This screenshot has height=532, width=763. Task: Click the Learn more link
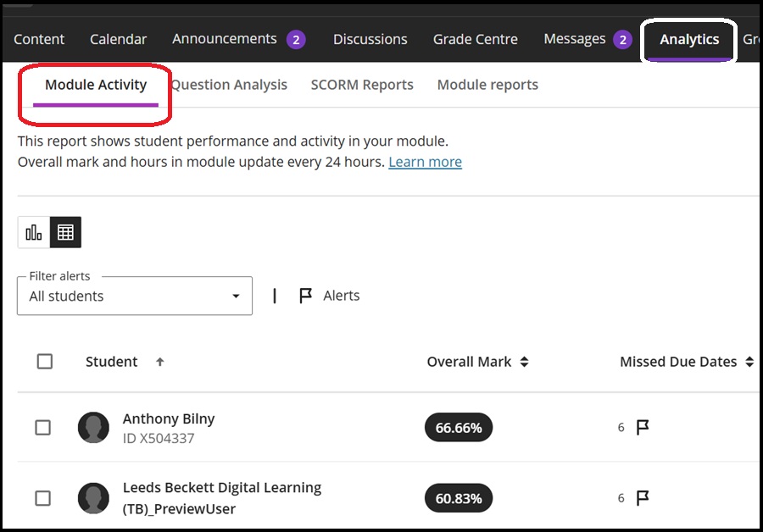tap(425, 161)
